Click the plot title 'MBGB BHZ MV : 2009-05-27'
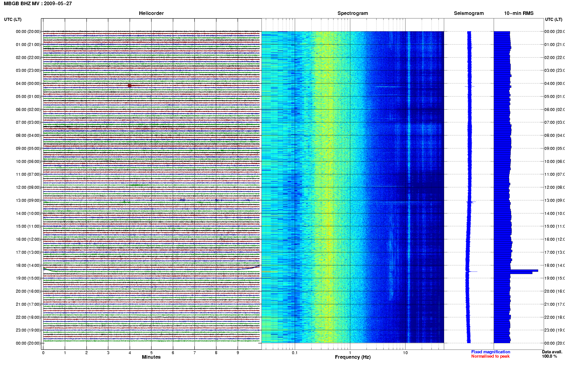Viewport: 588px width, 368px height. (38, 3)
